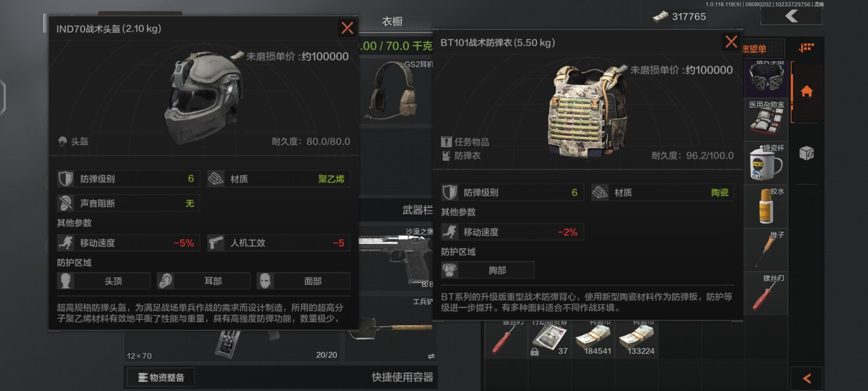Close the IND70 tactical helmet details panel
This screenshot has height=391, width=868.
(x=347, y=28)
